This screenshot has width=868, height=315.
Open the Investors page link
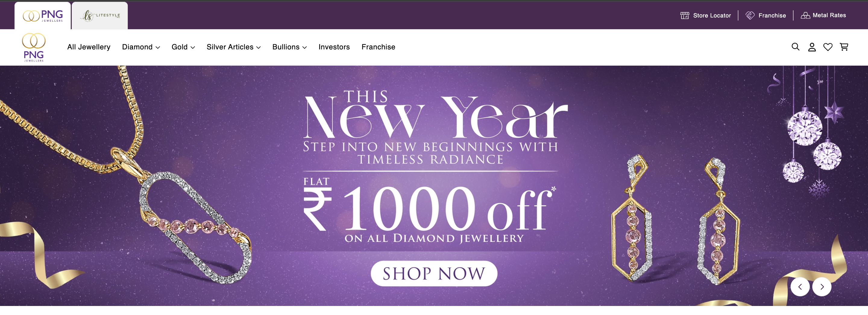pyautogui.click(x=334, y=47)
